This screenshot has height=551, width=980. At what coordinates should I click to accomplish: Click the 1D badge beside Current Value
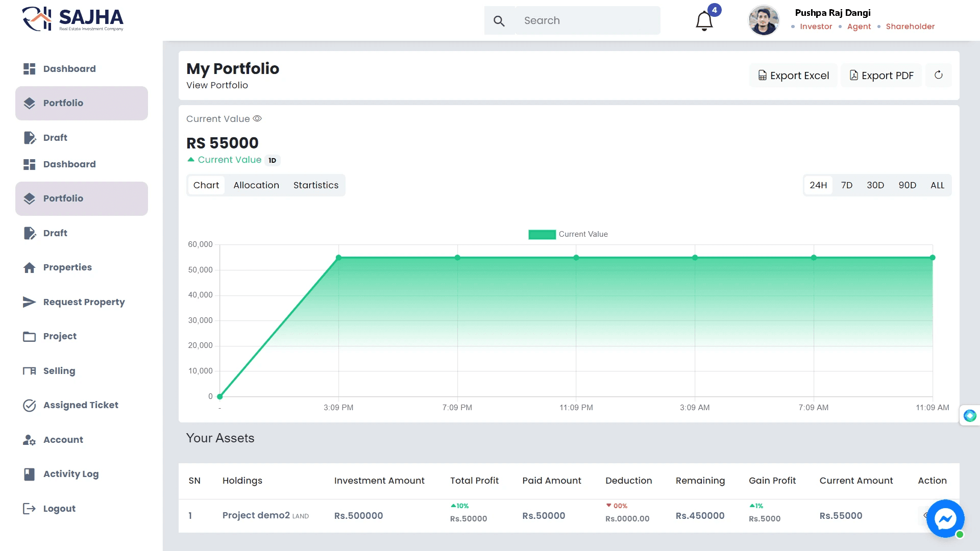click(x=273, y=160)
